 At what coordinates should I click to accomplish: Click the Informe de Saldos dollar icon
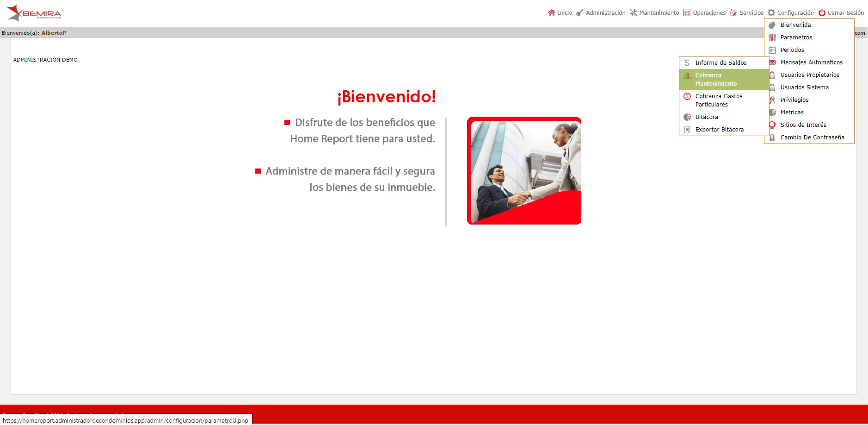(687, 63)
